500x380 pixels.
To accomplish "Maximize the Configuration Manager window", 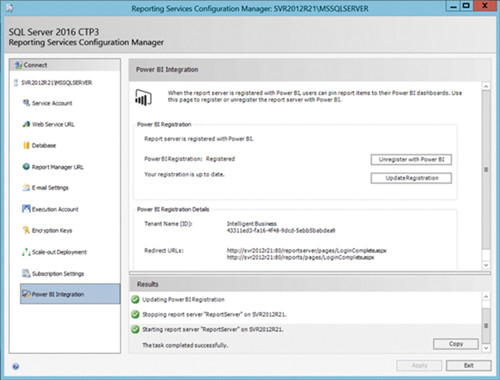I will point(466,6).
